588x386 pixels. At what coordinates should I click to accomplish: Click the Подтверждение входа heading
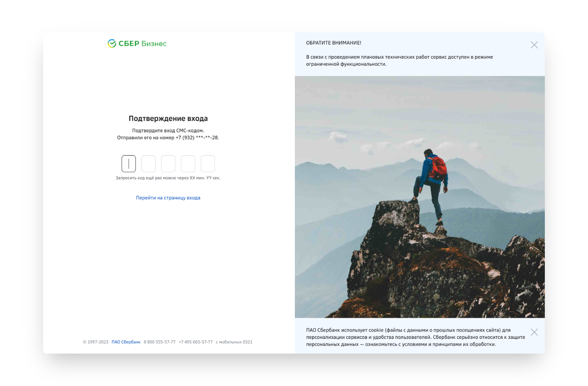click(168, 118)
